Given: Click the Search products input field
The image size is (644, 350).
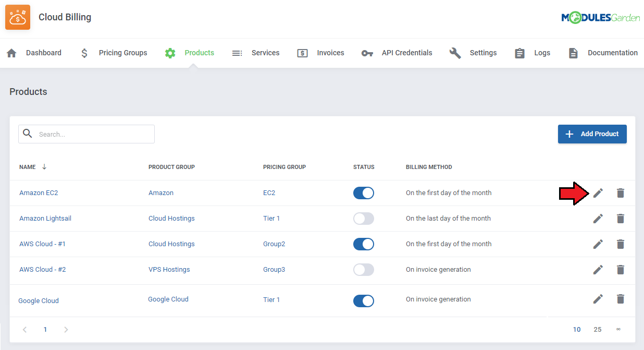Looking at the screenshot, I should pos(86,134).
